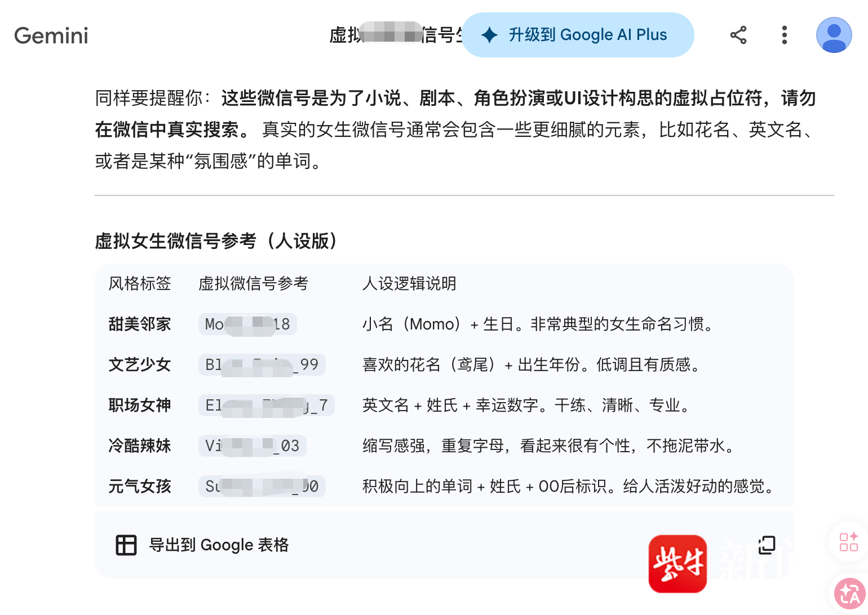Select the WeChat ID chip ending in _99
Screen dimensions: 868x615
click(262, 365)
